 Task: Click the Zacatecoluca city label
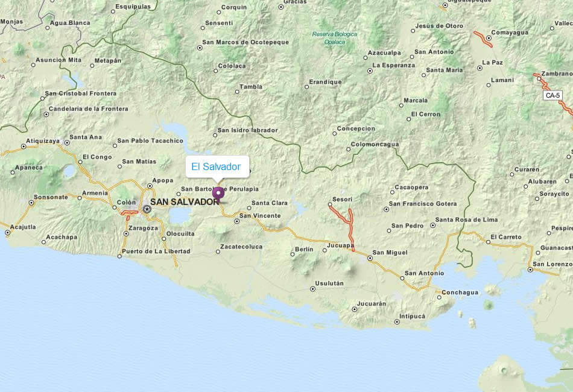pos(241,246)
